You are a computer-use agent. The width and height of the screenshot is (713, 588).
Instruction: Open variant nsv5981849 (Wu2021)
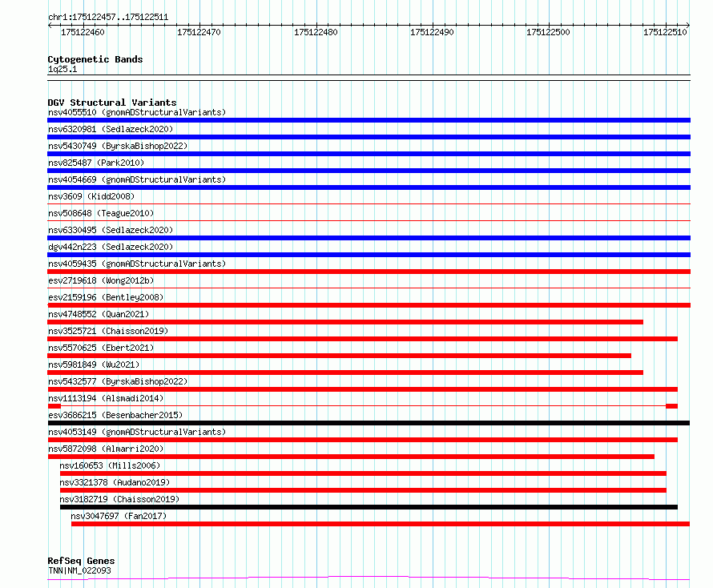(94, 364)
